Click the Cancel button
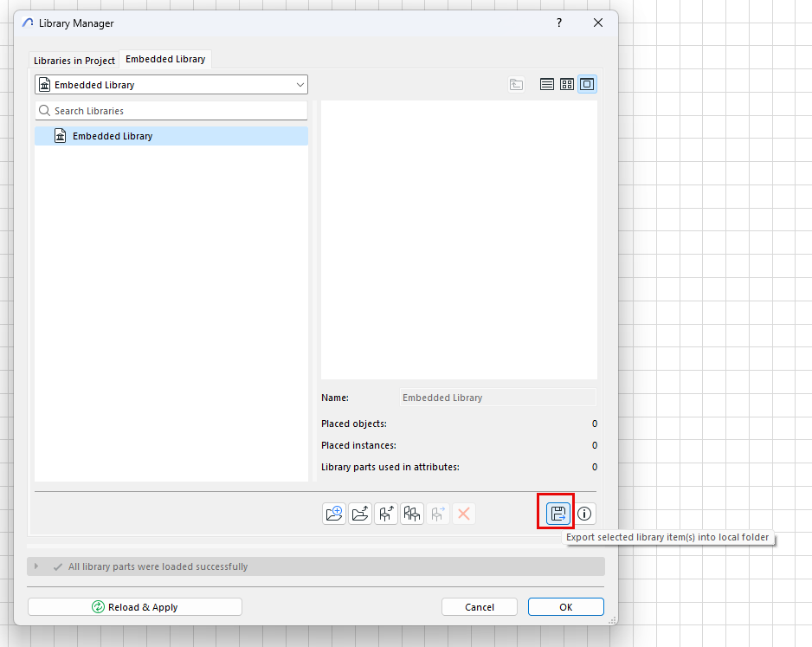The width and height of the screenshot is (812, 647). point(480,607)
